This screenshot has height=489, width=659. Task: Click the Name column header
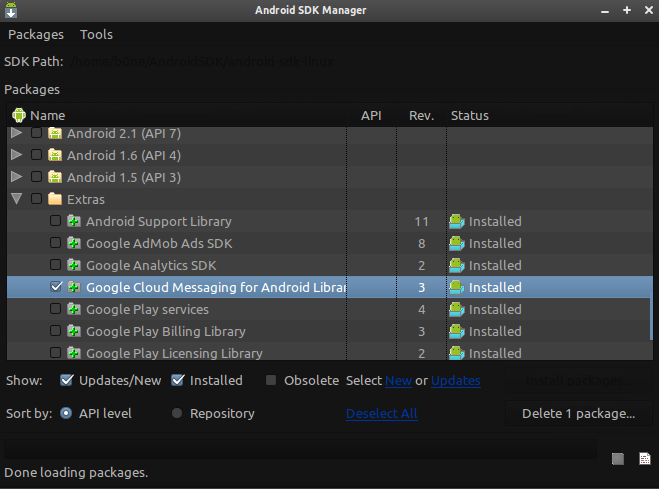point(177,116)
